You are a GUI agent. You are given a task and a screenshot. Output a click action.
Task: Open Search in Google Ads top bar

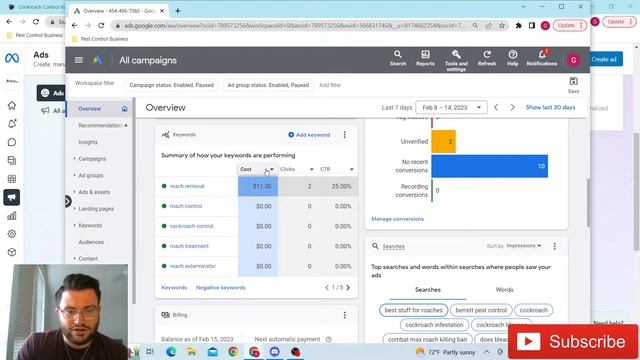398,58
